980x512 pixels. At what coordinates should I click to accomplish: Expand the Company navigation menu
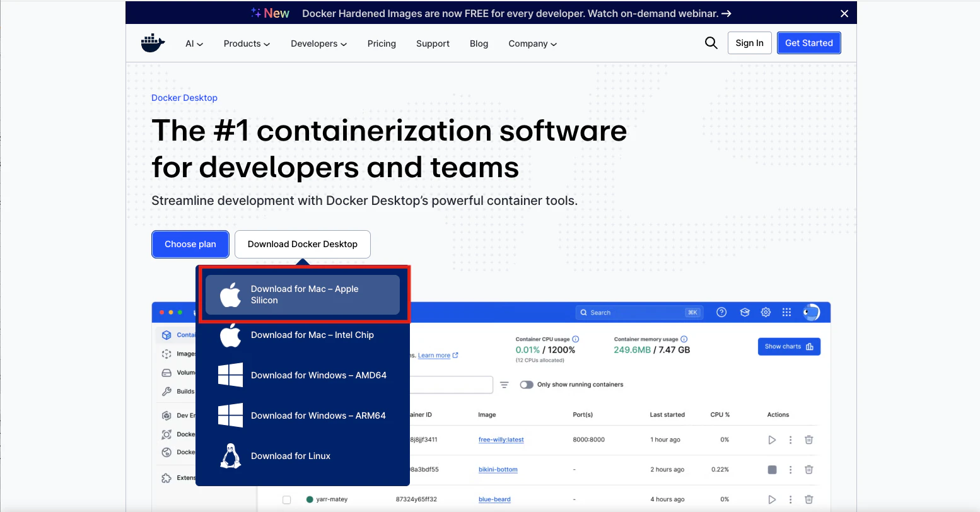coord(532,44)
